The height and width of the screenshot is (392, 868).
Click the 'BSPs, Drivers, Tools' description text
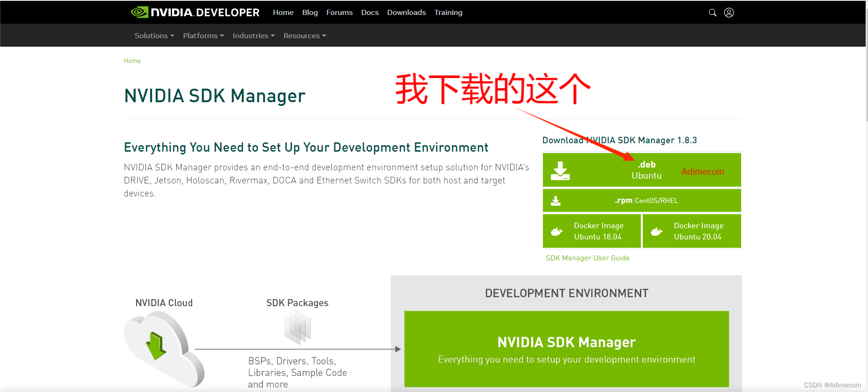point(298,372)
